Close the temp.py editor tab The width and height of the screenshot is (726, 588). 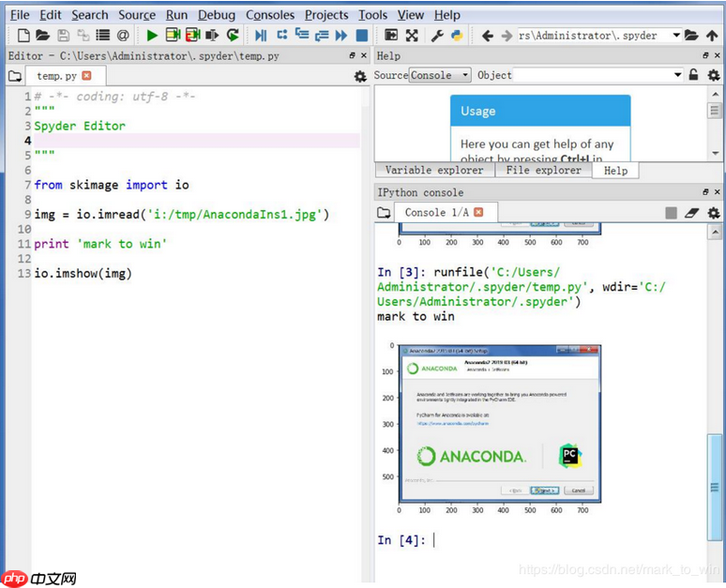[87, 76]
